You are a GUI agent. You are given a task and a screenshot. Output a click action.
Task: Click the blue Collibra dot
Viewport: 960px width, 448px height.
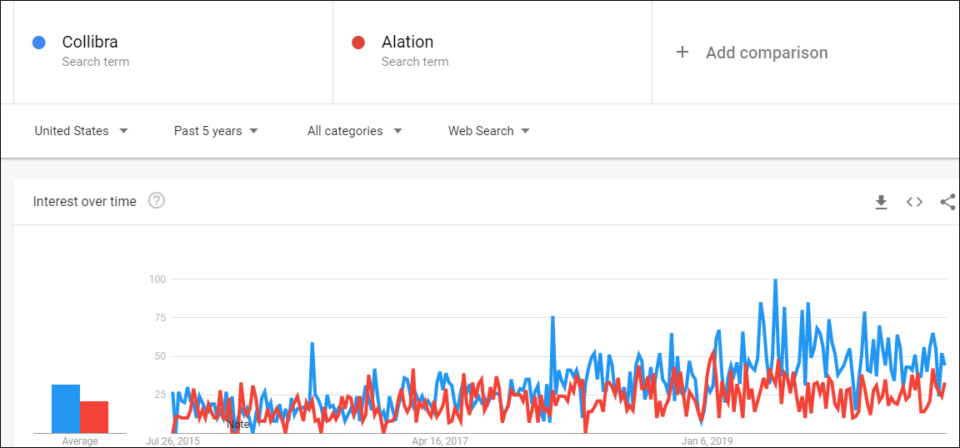39,42
